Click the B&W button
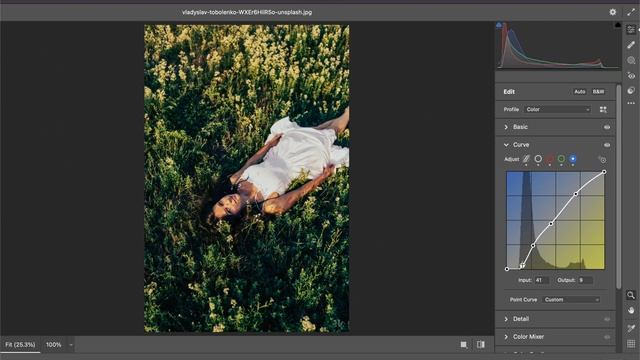Viewport: 640px width, 360px height. point(598,92)
